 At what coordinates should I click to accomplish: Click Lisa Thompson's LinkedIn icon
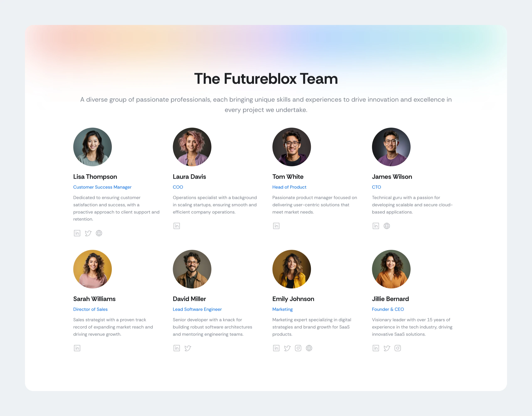pos(77,233)
